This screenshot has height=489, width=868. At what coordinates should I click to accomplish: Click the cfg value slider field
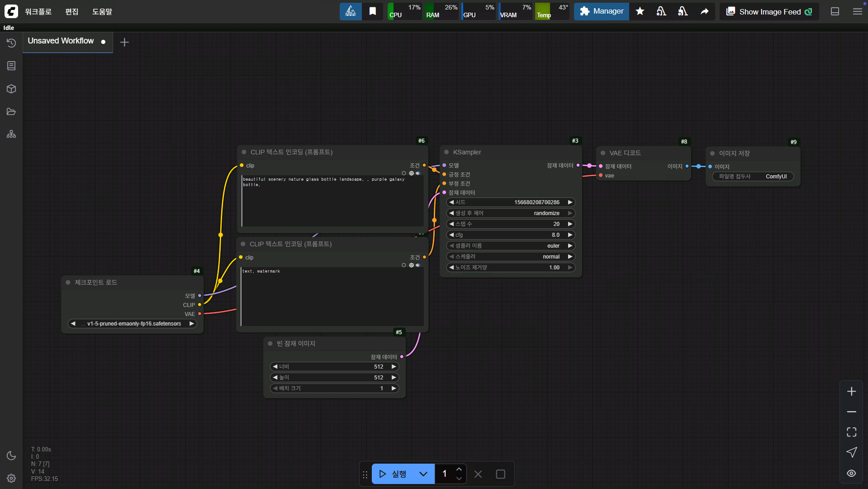coord(510,235)
